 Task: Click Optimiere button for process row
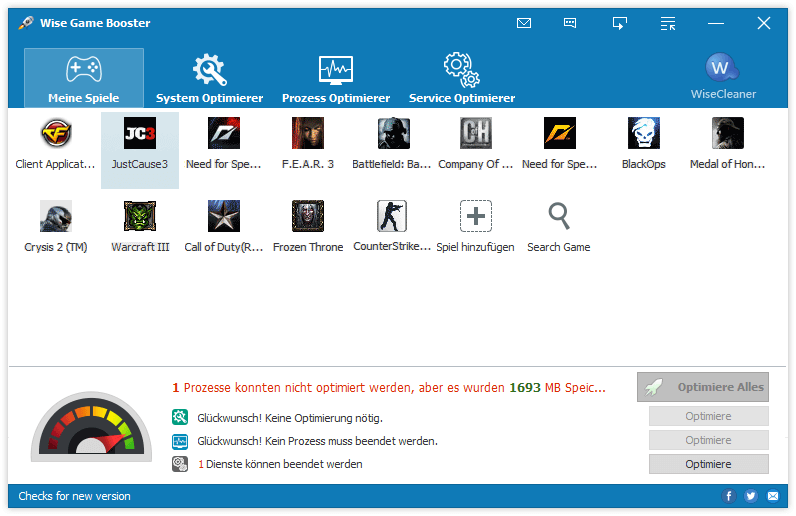point(709,440)
